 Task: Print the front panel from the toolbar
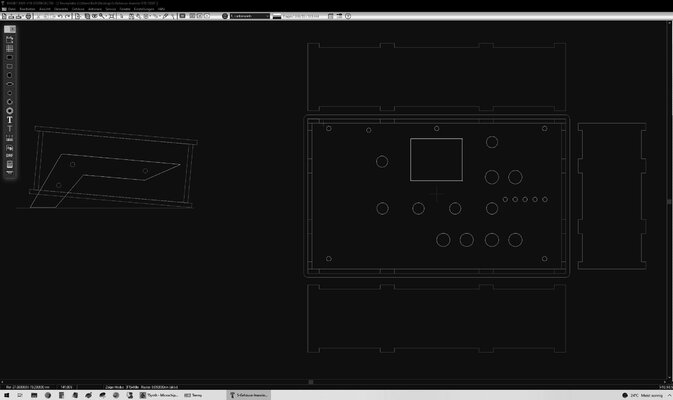28,16
